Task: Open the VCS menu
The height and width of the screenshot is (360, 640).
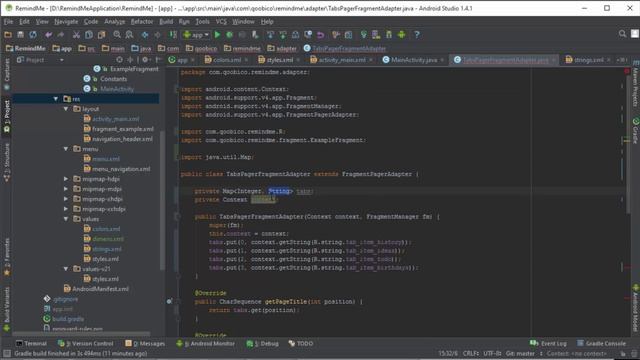Action: 221,22
